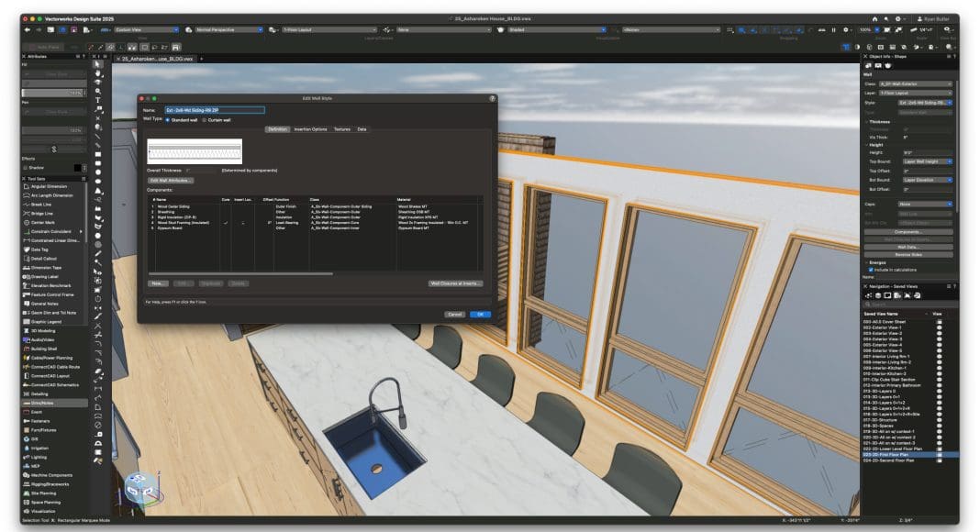Image resolution: width=980 pixels, height=532 pixels.
Task: Choose the Zoom magnifier tool
Action: point(97,92)
